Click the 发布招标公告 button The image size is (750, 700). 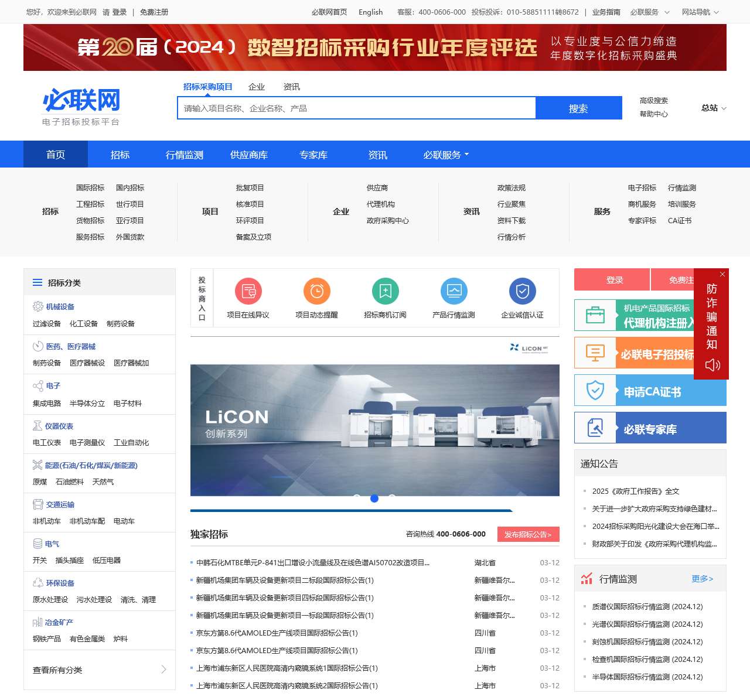529,534
